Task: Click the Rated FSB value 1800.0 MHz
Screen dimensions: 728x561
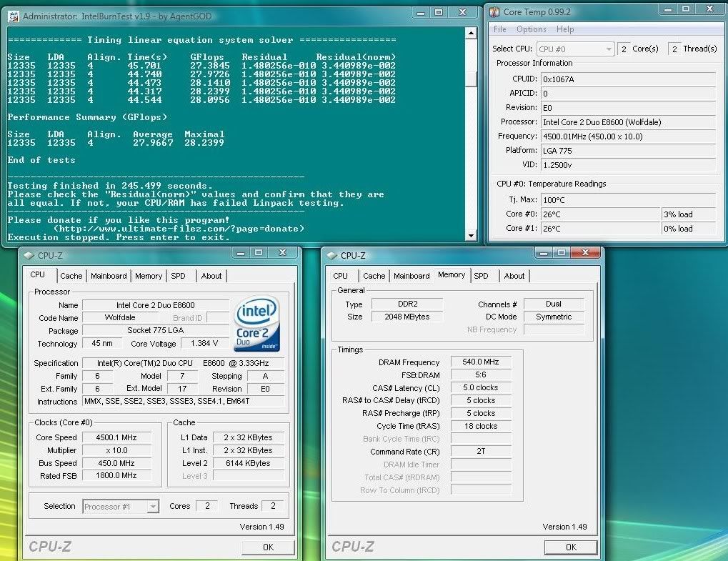Action: click(x=116, y=475)
